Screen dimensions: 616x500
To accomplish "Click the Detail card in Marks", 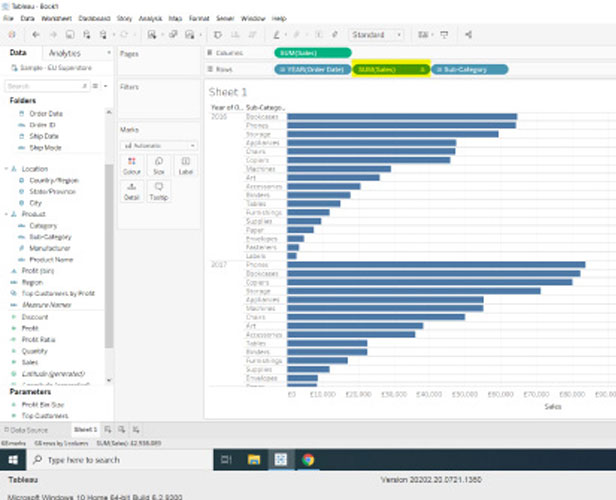I will 132,191.
